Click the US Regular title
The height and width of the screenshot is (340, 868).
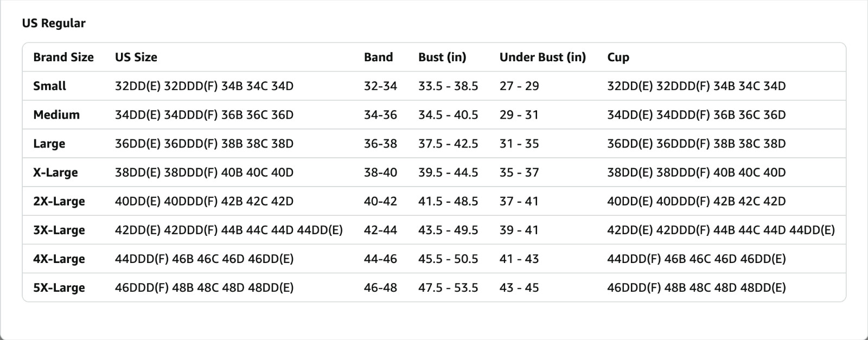point(54,23)
